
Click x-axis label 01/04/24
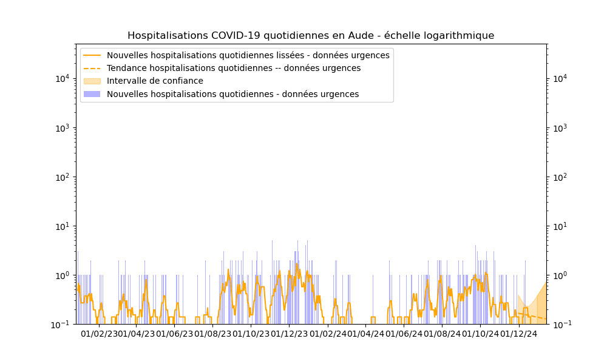point(365,334)
